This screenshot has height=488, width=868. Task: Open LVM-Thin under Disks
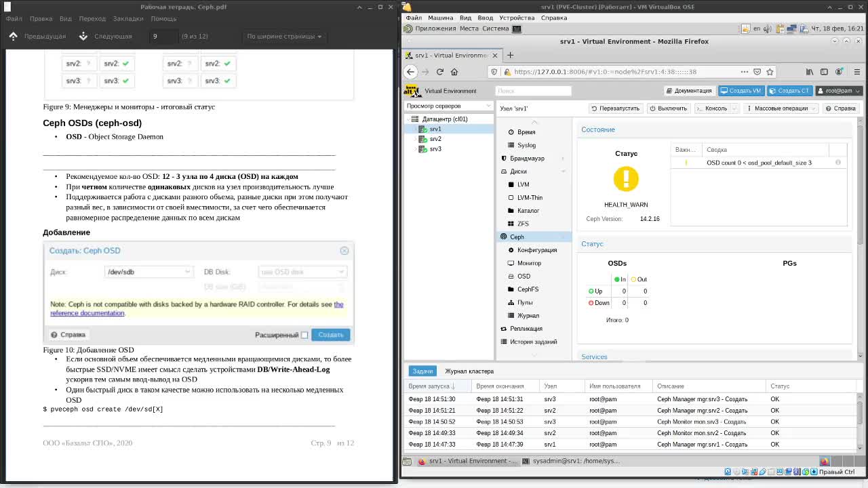click(534, 197)
